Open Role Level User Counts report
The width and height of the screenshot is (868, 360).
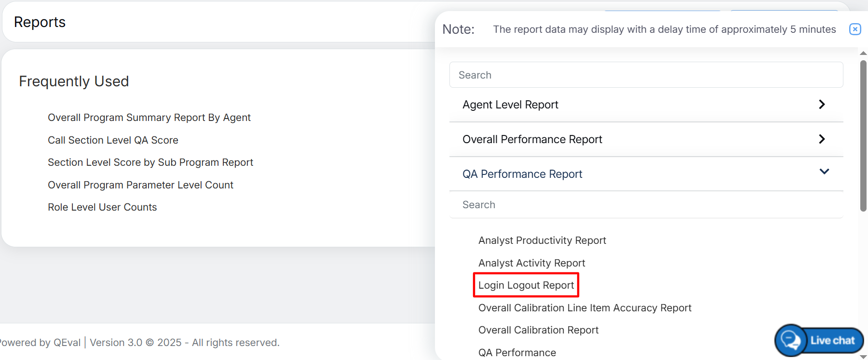[102, 207]
